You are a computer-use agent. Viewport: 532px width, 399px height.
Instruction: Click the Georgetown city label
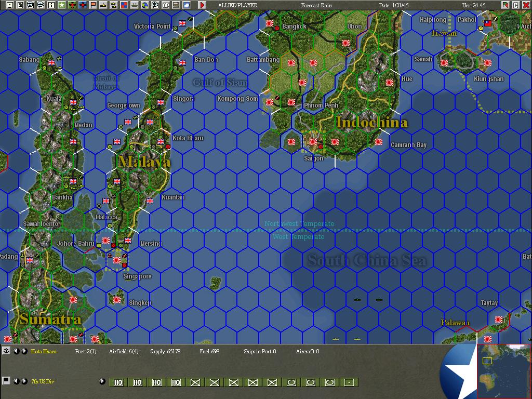[x=124, y=105]
